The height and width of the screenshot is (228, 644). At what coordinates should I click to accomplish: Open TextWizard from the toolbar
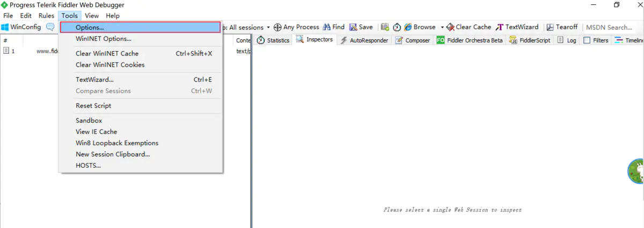[517, 27]
